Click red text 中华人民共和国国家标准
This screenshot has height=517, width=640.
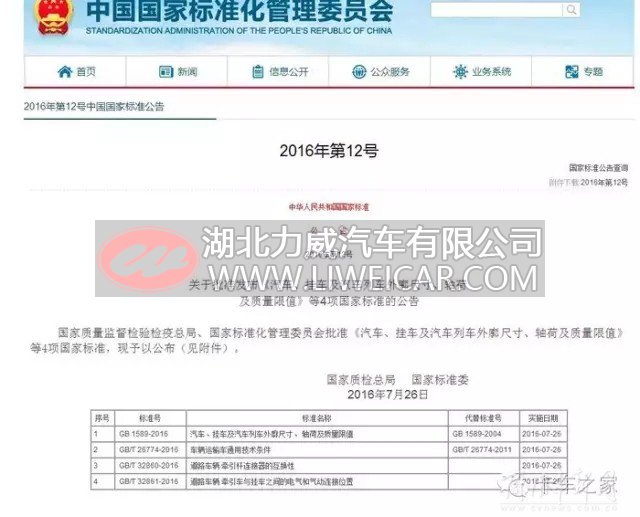pyautogui.click(x=329, y=207)
